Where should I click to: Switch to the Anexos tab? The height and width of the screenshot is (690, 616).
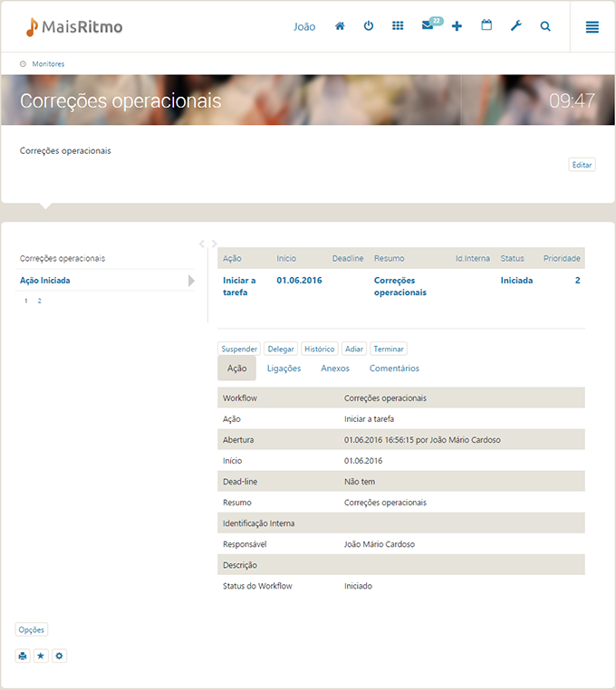tap(335, 369)
